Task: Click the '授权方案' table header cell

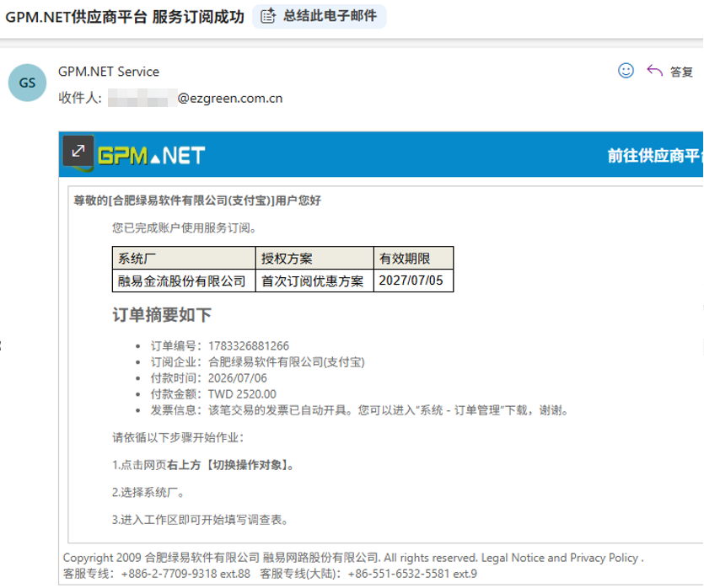Action: [x=314, y=258]
